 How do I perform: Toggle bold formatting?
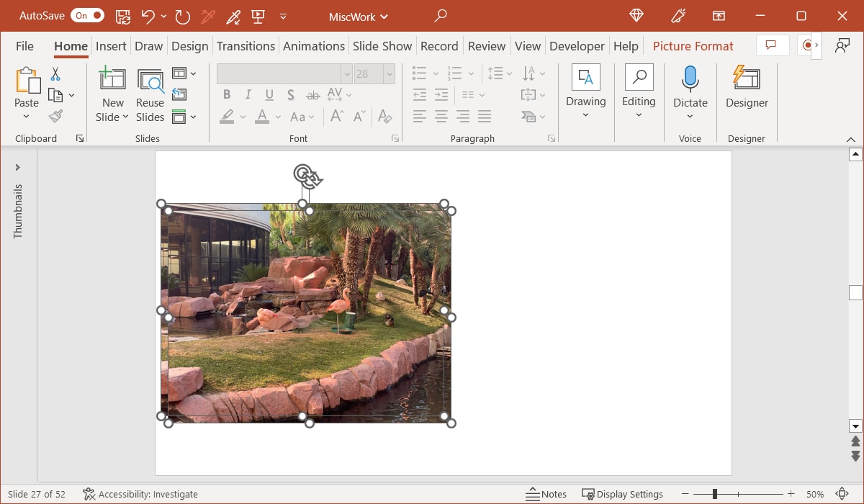(x=226, y=94)
